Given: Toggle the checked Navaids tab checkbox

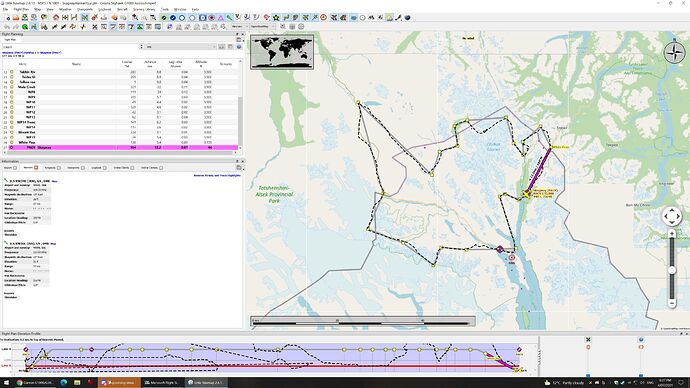Looking at the screenshot, I should [x=36, y=168].
